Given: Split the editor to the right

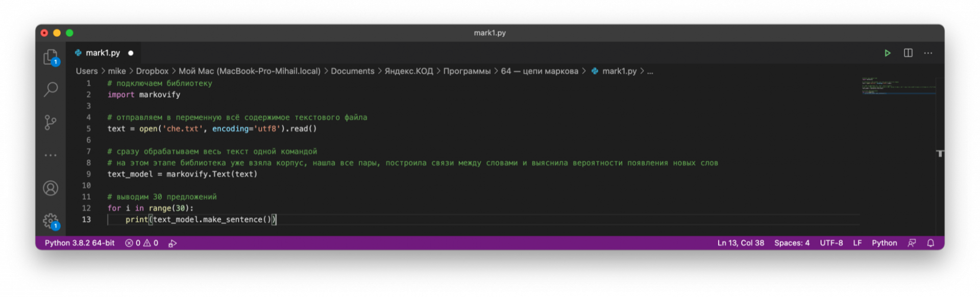Looking at the screenshot, I should [x=908, y=53].
